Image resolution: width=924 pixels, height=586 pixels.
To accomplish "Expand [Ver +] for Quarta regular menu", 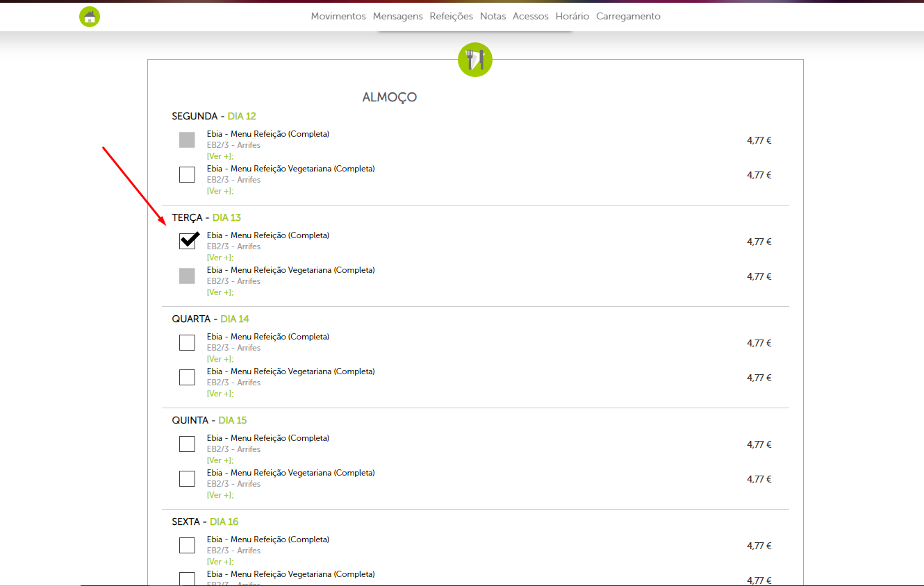I will coord(220,359).
